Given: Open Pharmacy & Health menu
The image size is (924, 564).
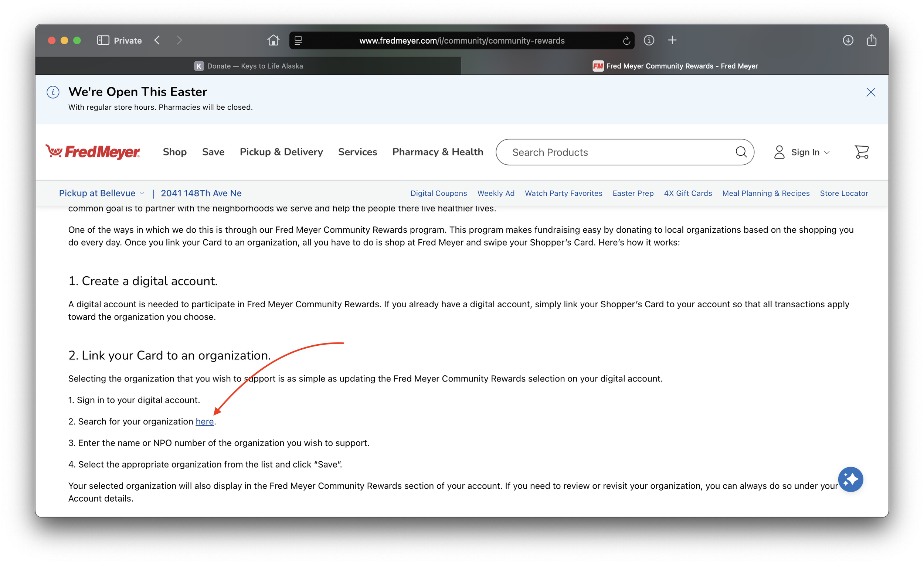Looking at the screenshot, I should (x=438, y=152).
